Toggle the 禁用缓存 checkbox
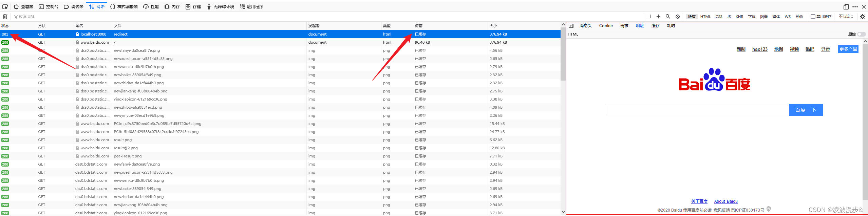Image resolution: width=868 pixels, height=216 pixels. tap(813, 17)
